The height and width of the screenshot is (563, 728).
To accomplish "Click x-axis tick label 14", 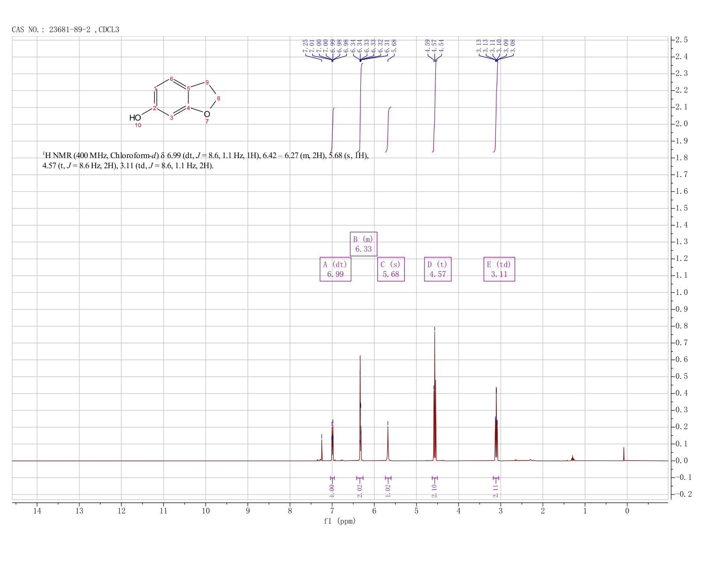I will 37,511.
